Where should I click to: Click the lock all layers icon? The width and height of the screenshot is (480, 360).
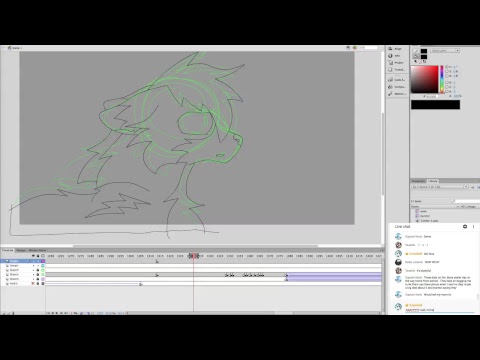point(38,256)
